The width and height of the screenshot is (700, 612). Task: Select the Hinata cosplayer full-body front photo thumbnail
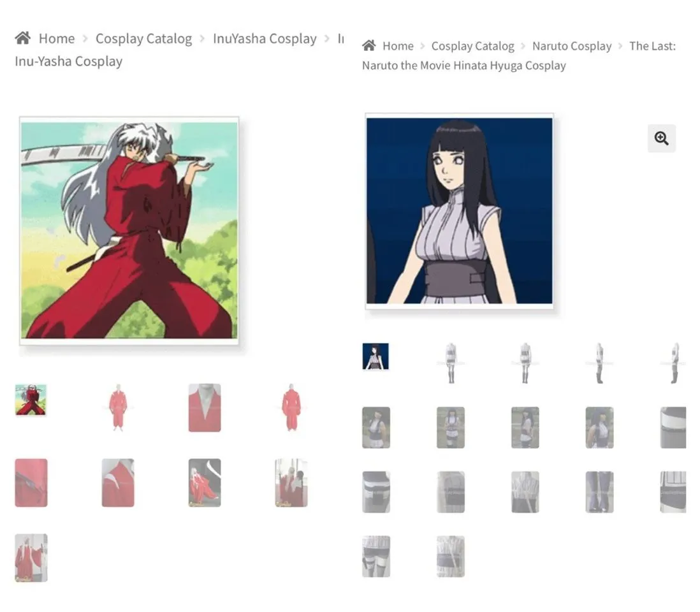tap(451, 428)
